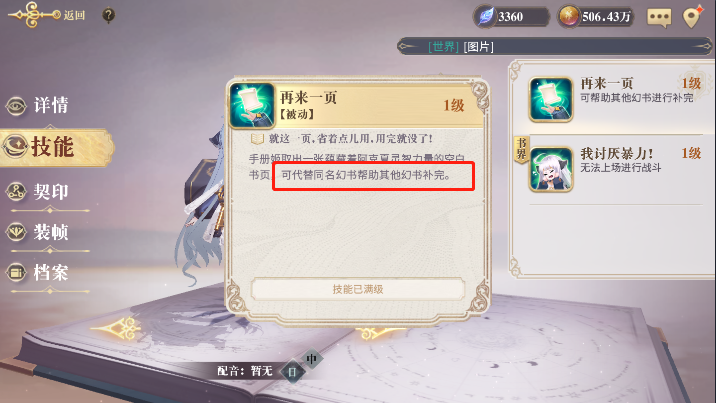Open the 契印 sidebar tab
This screenshot has height=403, width=716.
(38, 192)
